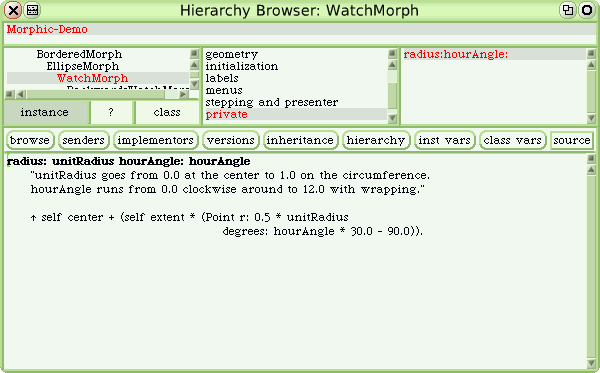The image size is (600, 373).
Task: Click the class list horizontal scrollbar thumb
Action: (x=96, y=94)
